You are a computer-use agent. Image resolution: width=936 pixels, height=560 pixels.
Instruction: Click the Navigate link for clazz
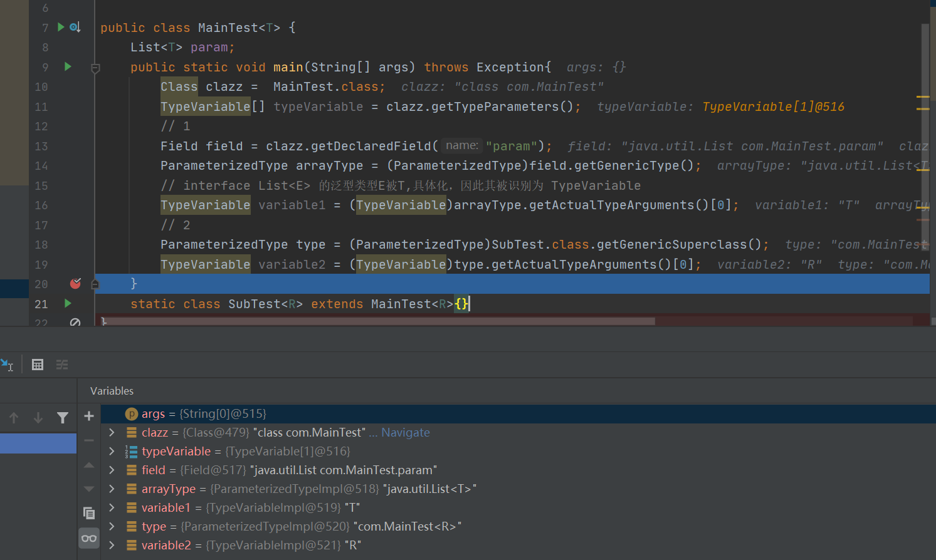pyautogui.click(x=406, y=433)
